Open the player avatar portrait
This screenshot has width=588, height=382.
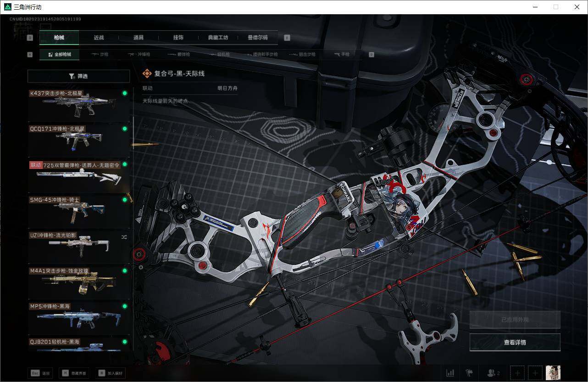(553, 373)
